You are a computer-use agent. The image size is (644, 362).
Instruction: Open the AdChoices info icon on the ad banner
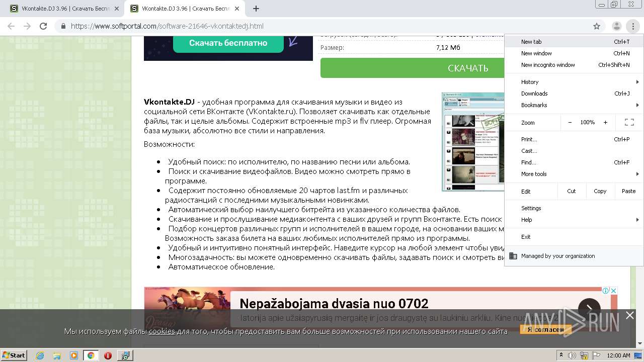click(x=606, y=291)
